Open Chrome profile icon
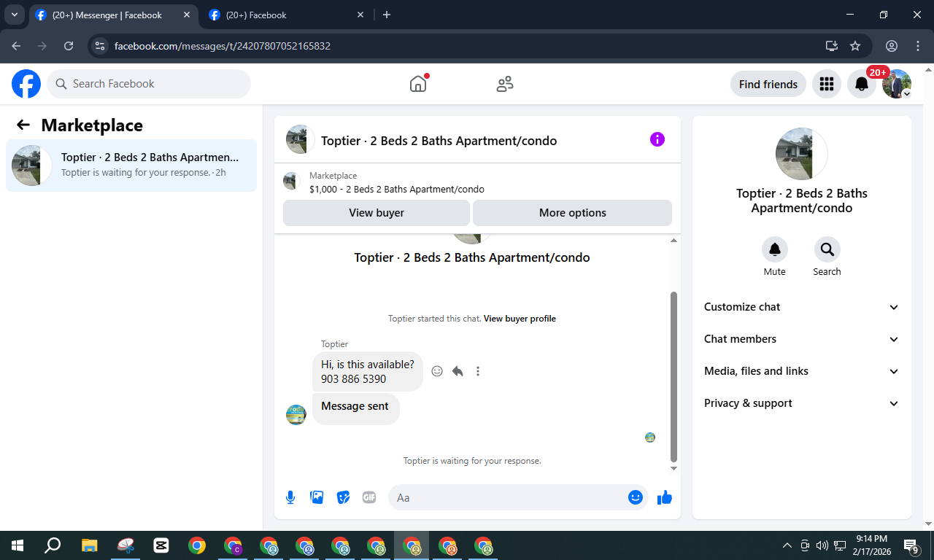The width and height of the screenshot is (934, 560). coord(892,46)
